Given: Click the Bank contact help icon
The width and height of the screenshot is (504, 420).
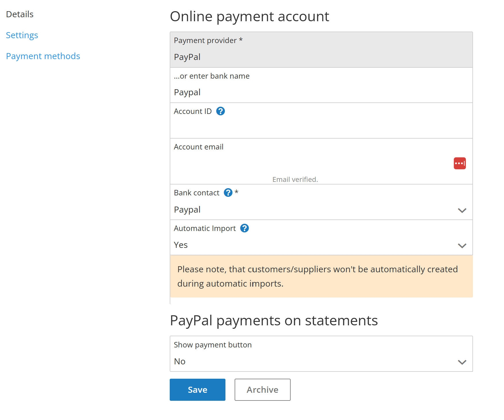Looking at the screenshot, I should tap(228, 192).
